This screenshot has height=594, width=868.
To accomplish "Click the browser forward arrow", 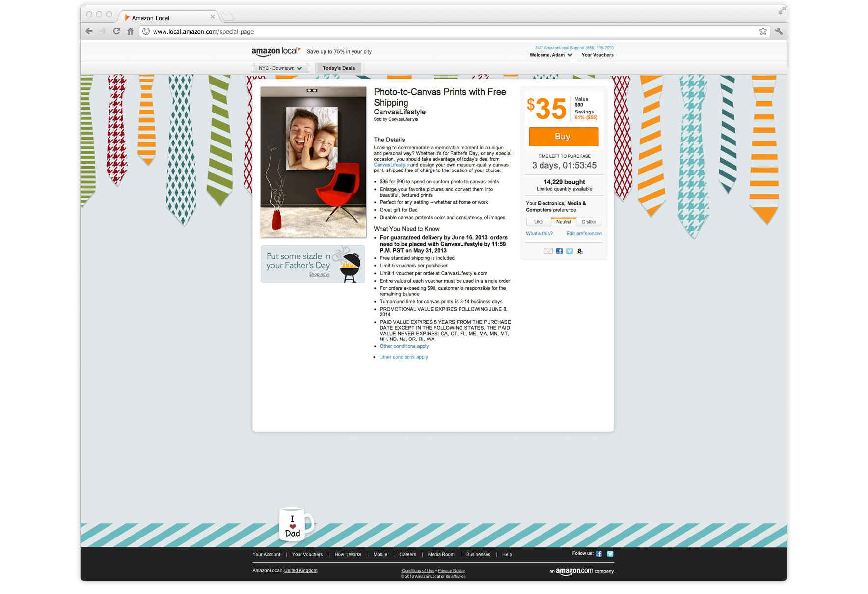I will pyautogui.click(x=103, y=31).
